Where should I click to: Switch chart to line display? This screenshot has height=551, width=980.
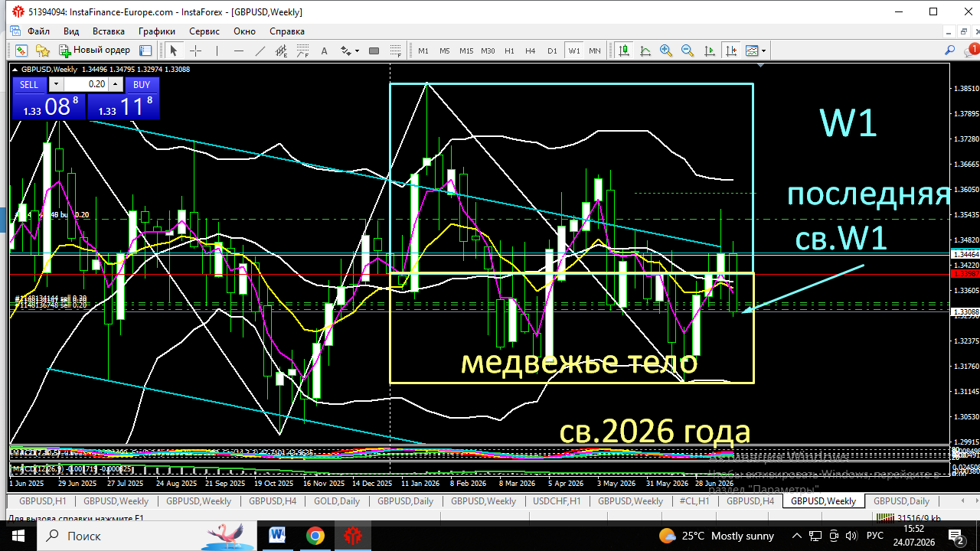(645, 51)
